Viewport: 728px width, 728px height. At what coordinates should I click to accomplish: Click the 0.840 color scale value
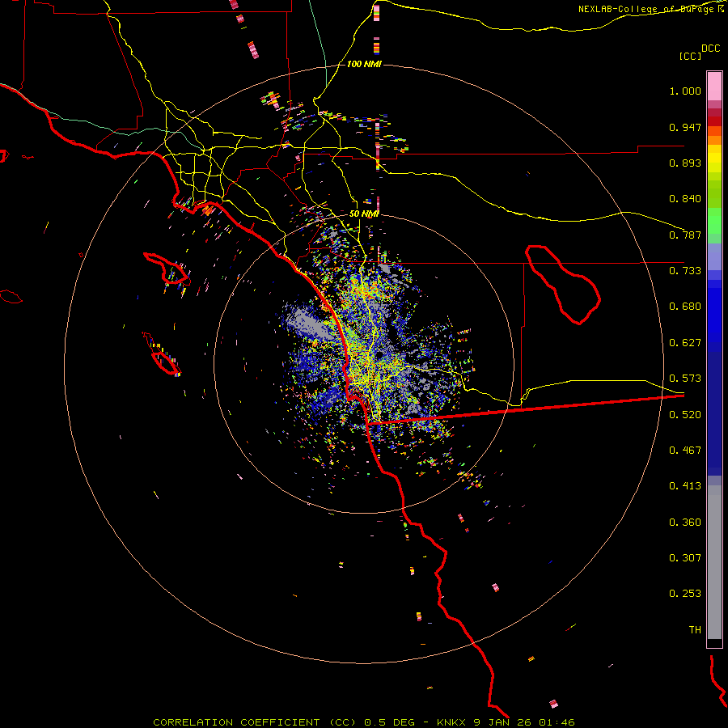pos(685,199)
